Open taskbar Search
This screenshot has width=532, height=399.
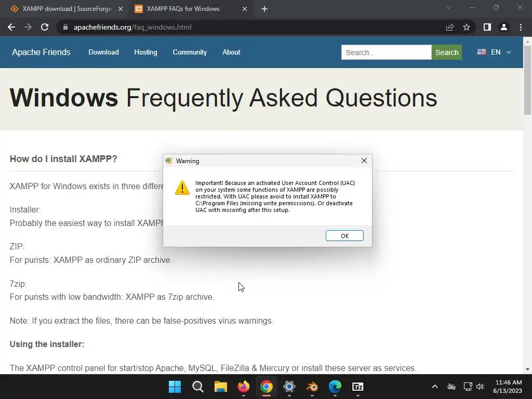(198, 387)
